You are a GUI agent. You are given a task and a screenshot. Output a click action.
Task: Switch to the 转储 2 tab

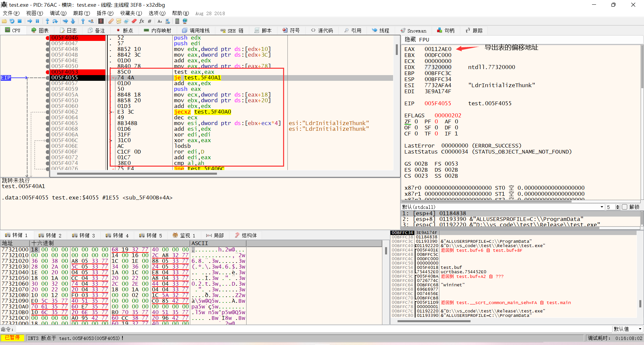pos(50,235)
